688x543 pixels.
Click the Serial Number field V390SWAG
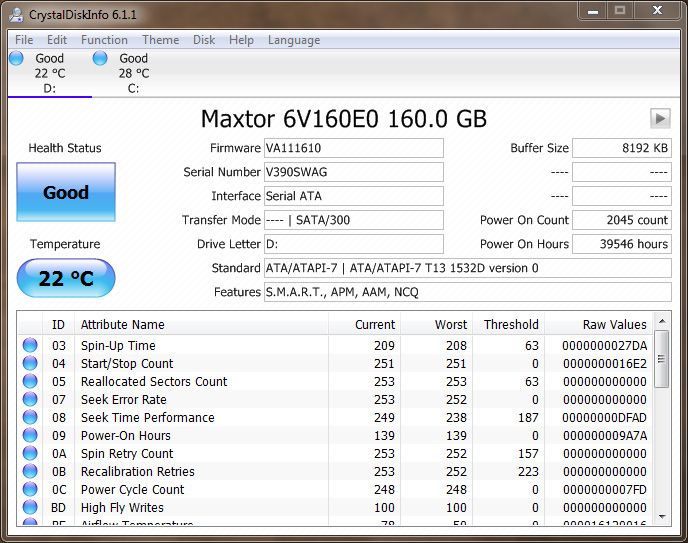354,172
